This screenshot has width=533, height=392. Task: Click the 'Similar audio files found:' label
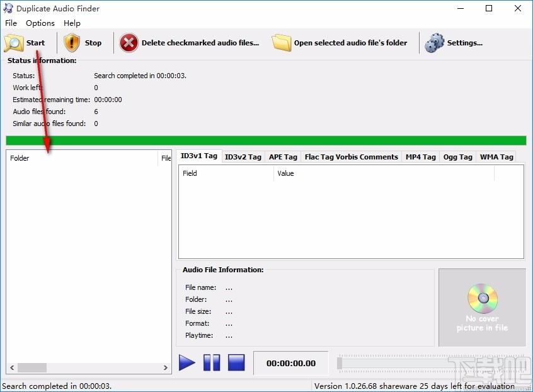pos(49,124)
